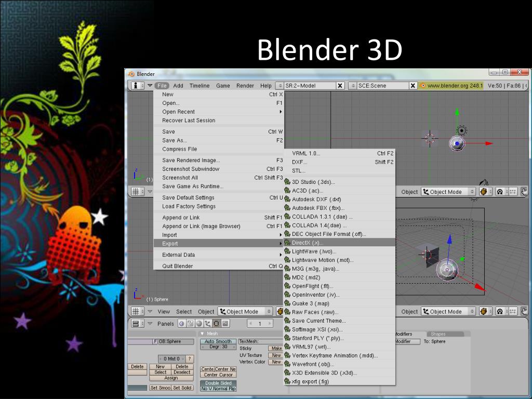Browse scenes with arrows left of SCE:Scene
Screen dimensions: 532x399
[x=353, y=86]
